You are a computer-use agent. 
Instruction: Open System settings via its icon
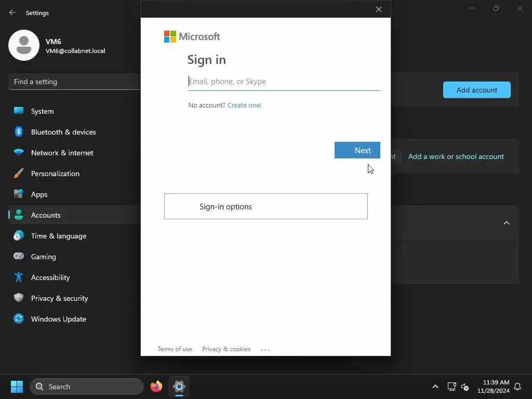[19, 111]
